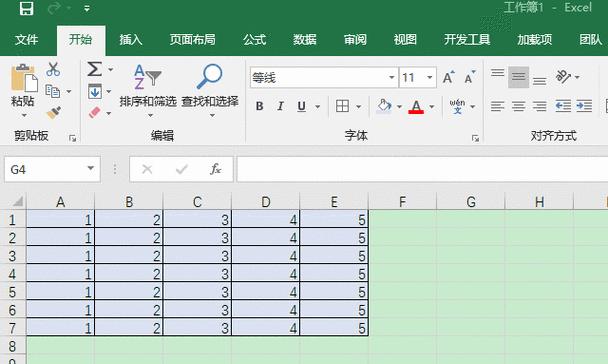Expand the Underline style dropdown arrow
The width and height of the screenshot is (608, 364).
pos(318,107)
